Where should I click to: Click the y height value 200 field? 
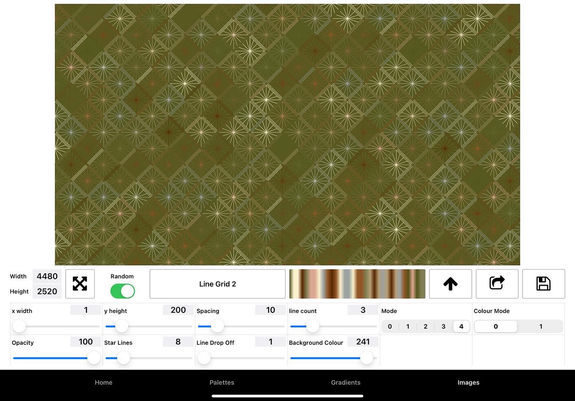[x=178, y=310]
